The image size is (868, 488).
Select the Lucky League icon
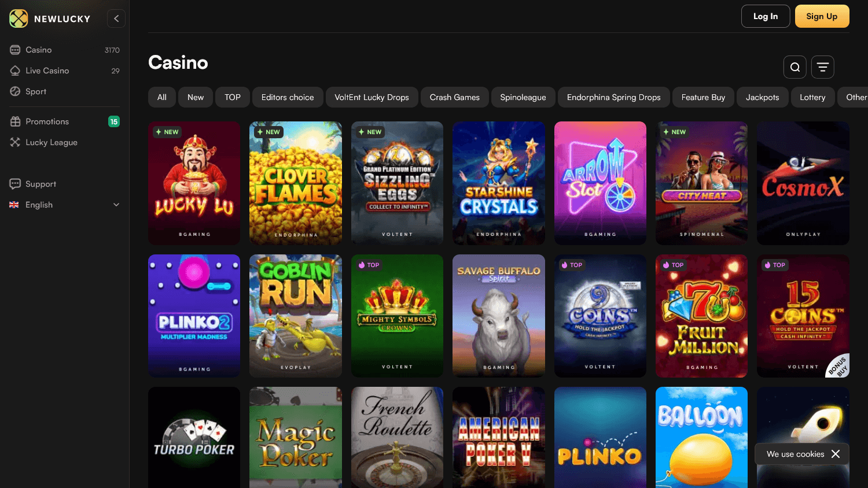[x=14, y=142]
